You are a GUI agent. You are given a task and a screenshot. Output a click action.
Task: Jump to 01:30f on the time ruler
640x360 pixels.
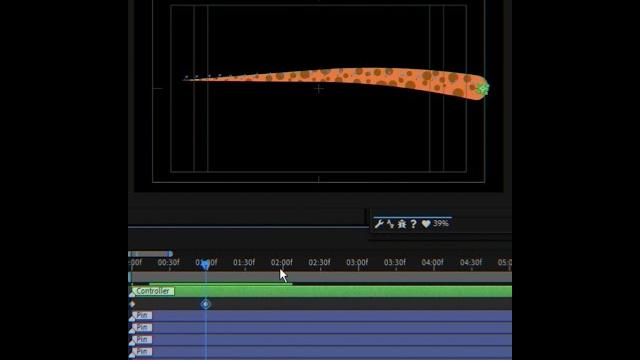click(244, 262)
